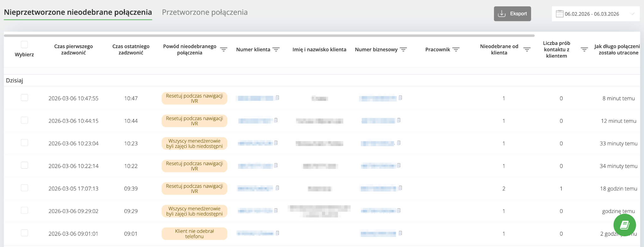The image size is (644, 247).
Task: Open the Pracownik column filter
Action: tap(456, 49)
